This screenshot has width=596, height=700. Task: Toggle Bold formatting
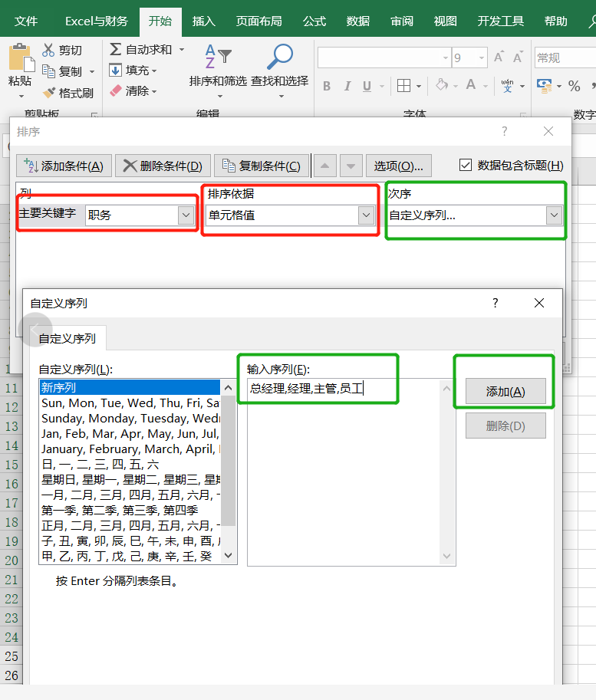click(327, 86)
